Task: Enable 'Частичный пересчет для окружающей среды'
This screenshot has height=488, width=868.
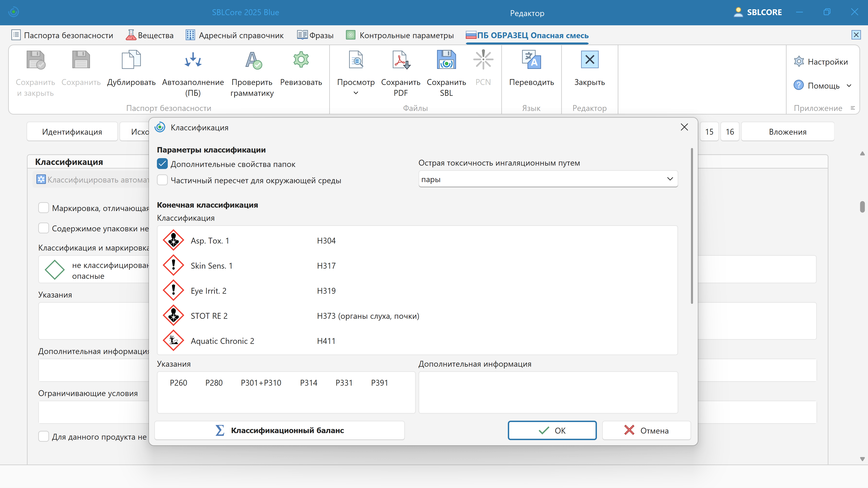Action: [x=162, y=180]
